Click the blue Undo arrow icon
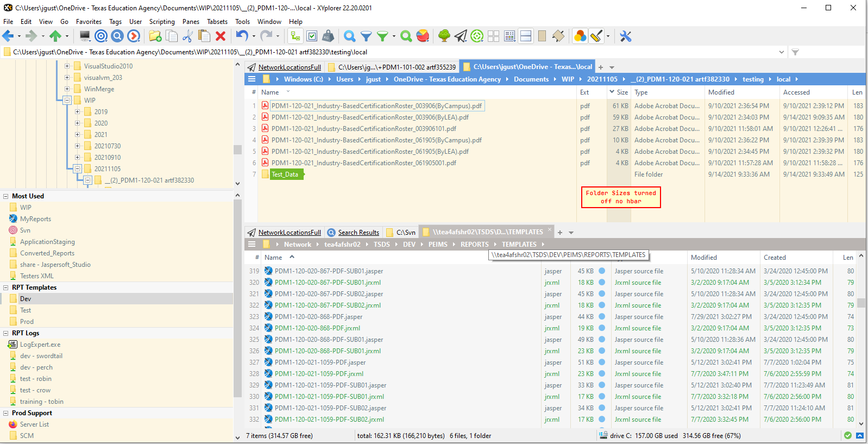Image resolution: width=868 pixels, height=444 pixels. click(x=242, y=36)
